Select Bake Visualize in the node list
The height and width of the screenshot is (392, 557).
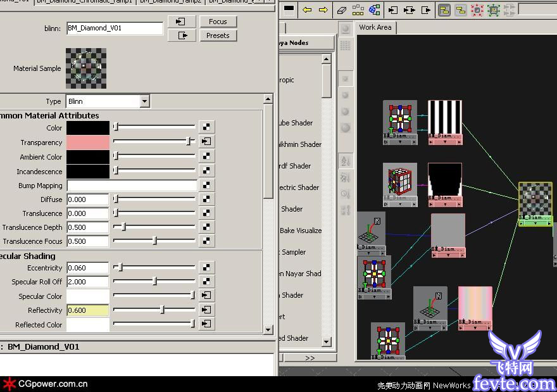[x=300, y=231]
